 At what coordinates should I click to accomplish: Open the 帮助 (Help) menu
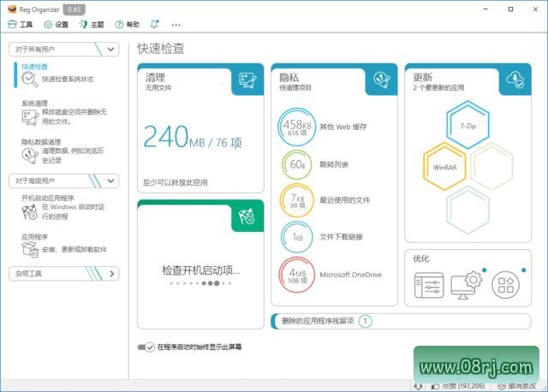(x=128, y=25)
